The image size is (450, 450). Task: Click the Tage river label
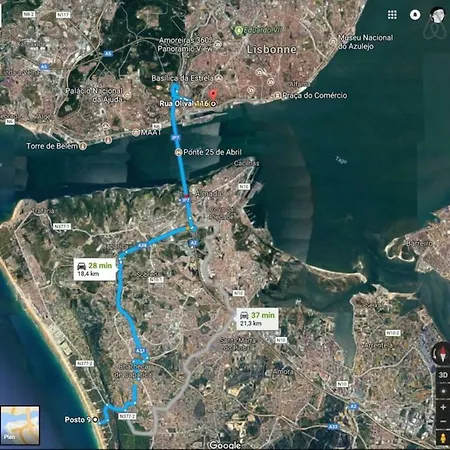point(341,160)
